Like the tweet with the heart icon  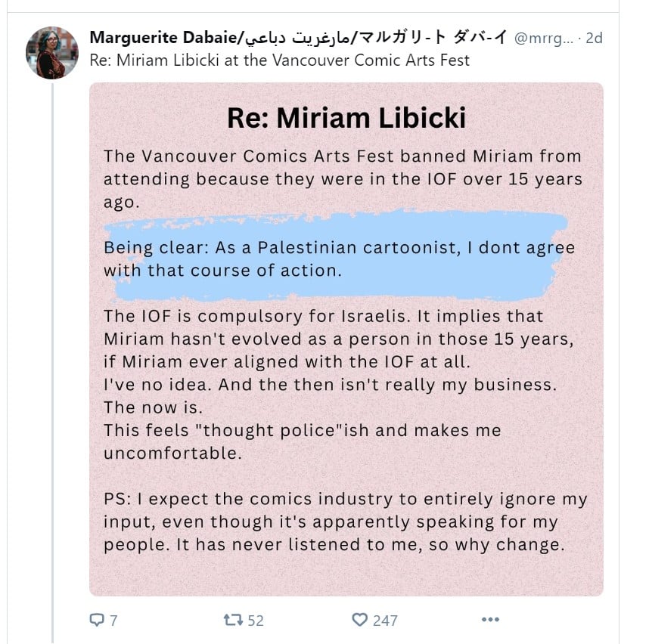(360, 620)
